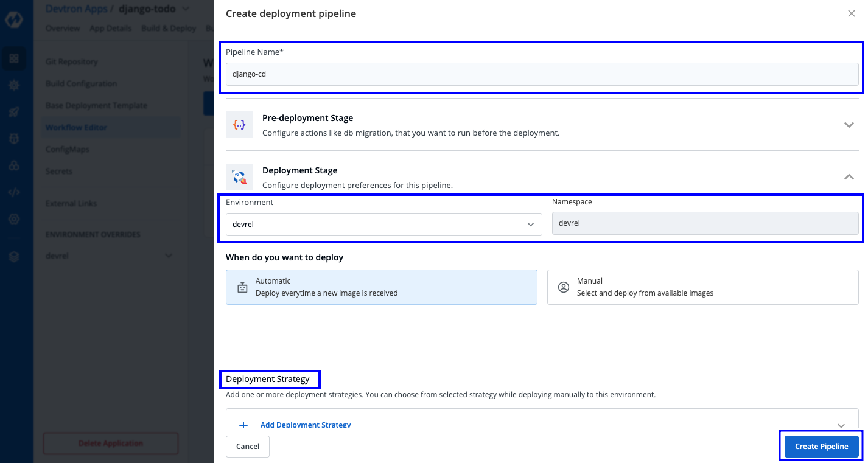The image size is (868, 463).
Task: Click the code brackets icon in sidebar
Action: pyautogui.click(x=14, y=192)
